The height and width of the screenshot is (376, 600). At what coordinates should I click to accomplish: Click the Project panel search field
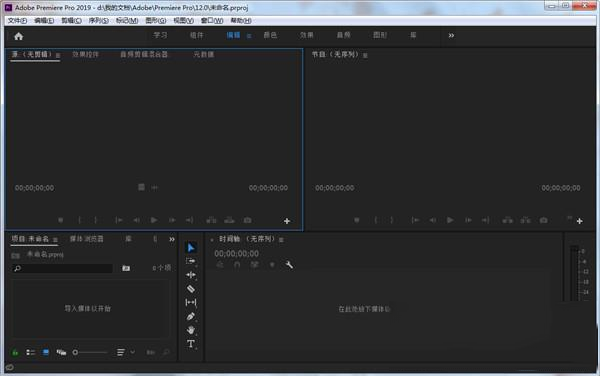[x=62, y=268]
